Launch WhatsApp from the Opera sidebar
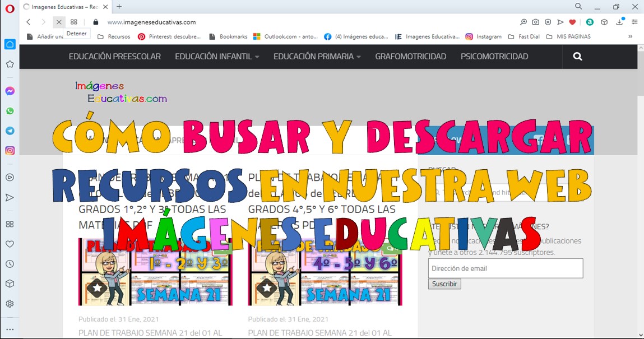644x339 pixels. click(x=10, y=111)
